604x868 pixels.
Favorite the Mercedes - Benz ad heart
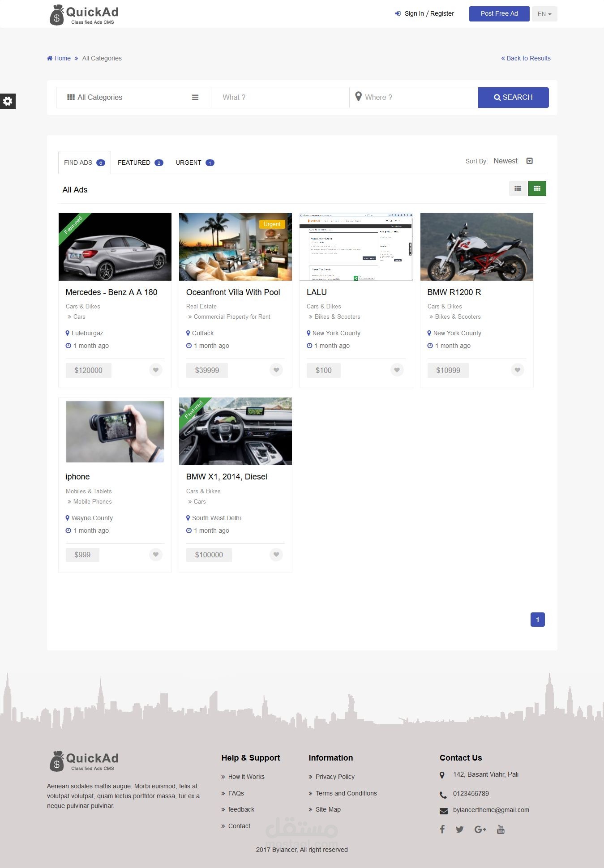155,370
